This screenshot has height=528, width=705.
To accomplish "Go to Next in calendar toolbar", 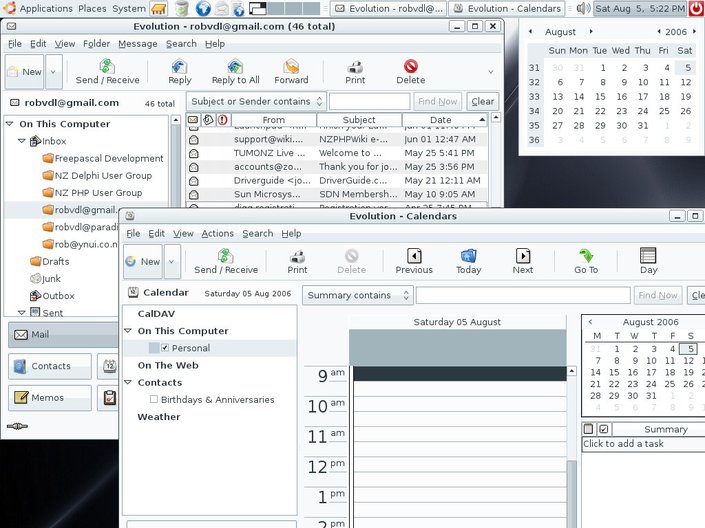I will 522,262.
